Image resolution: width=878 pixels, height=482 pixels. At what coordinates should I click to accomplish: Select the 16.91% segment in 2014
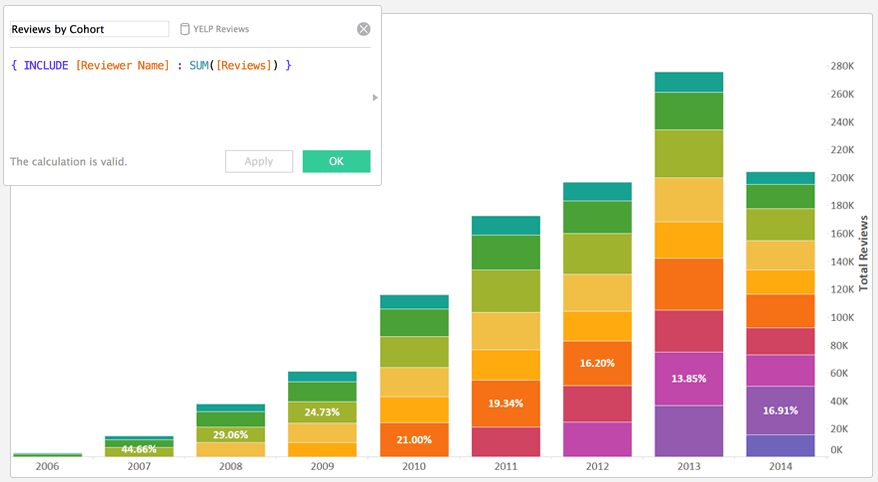781,410
